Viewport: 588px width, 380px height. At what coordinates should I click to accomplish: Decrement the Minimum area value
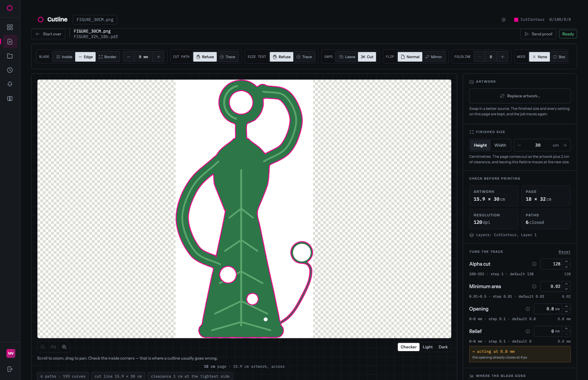pos(566,289)
